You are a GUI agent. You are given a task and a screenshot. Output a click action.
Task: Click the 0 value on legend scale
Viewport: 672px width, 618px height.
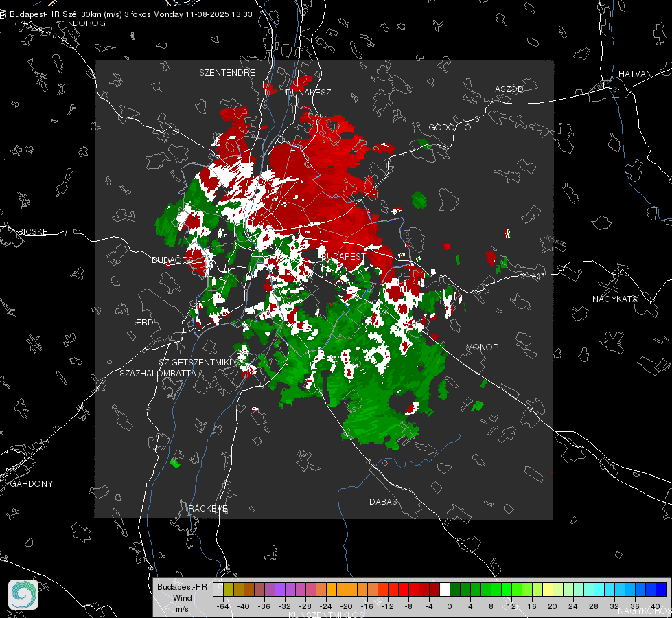point(449,606)
